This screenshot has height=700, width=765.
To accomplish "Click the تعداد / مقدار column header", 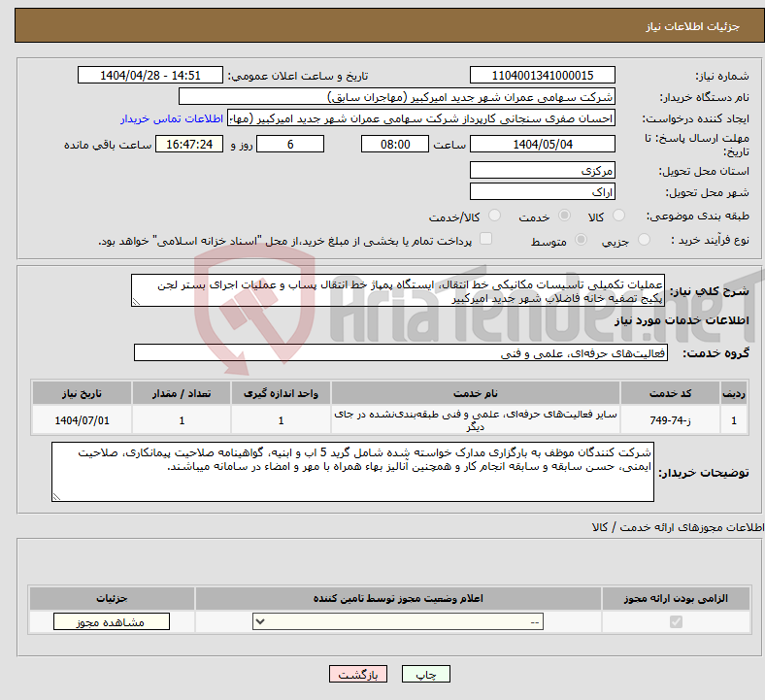I will pos(182,393).
